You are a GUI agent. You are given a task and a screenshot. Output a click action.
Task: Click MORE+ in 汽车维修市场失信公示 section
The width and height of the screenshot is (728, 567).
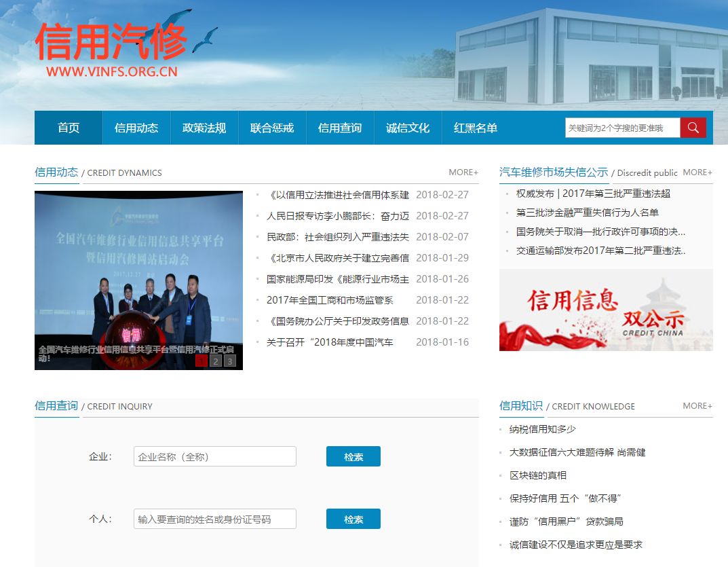[x=697, y=172]
